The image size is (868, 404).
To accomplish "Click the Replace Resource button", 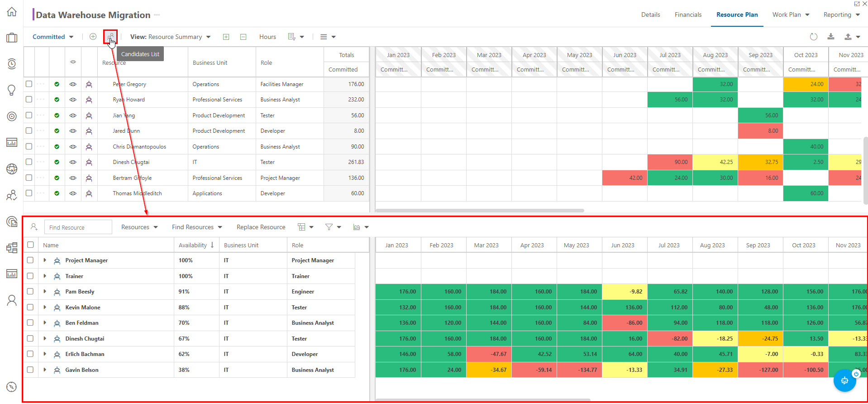I will tap(261, 227).
